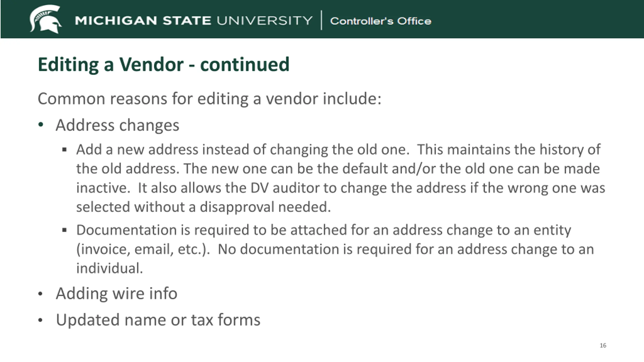Click the sentence starting Add a new address
The width and height of the screenshot is (644, 362).
pos(243,150)
